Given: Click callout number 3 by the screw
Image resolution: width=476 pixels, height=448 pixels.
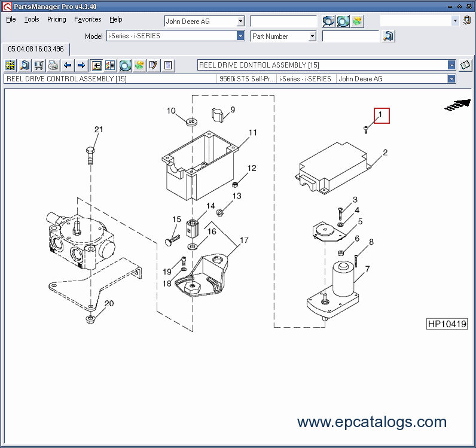Looking at the screenshot, I should coord(355,200).
